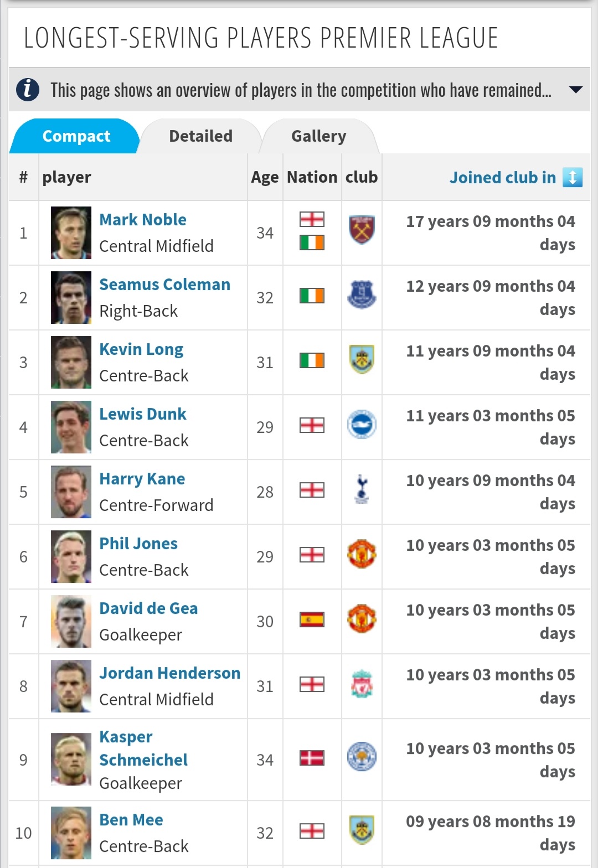This screenshot has height=868, width=598.
Task: Open the Brighton club crest
Action: [x=362, y=425]
